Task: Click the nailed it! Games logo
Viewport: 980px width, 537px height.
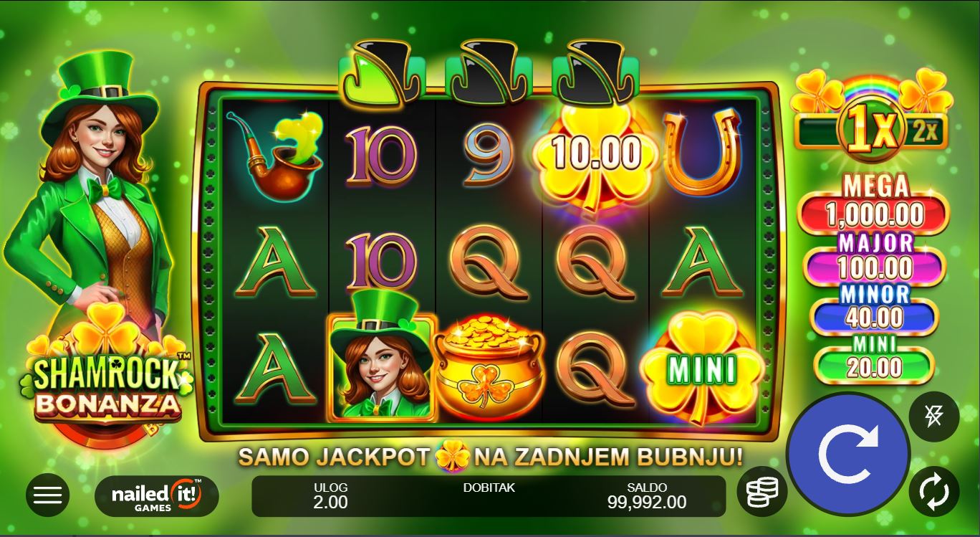Action: point(157,495)
